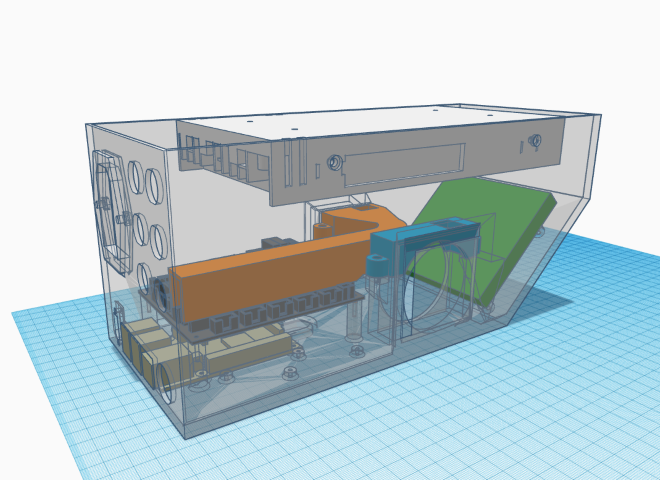Viewport: 660px width, 480px height.
Task: Select the dark circuit board under orange bracket
Action: 253,314
